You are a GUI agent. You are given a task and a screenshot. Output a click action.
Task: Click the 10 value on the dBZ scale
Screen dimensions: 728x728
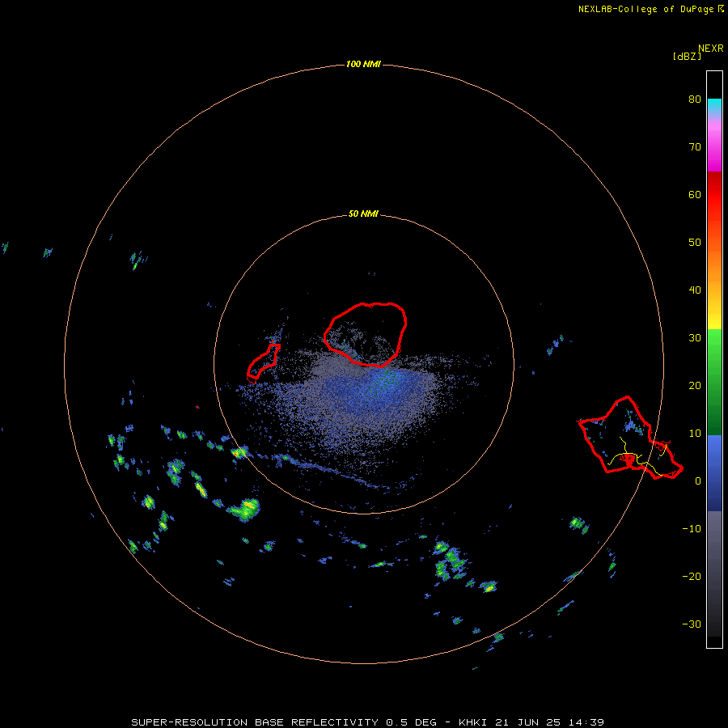pyautogui.click(x=695, y=434)
